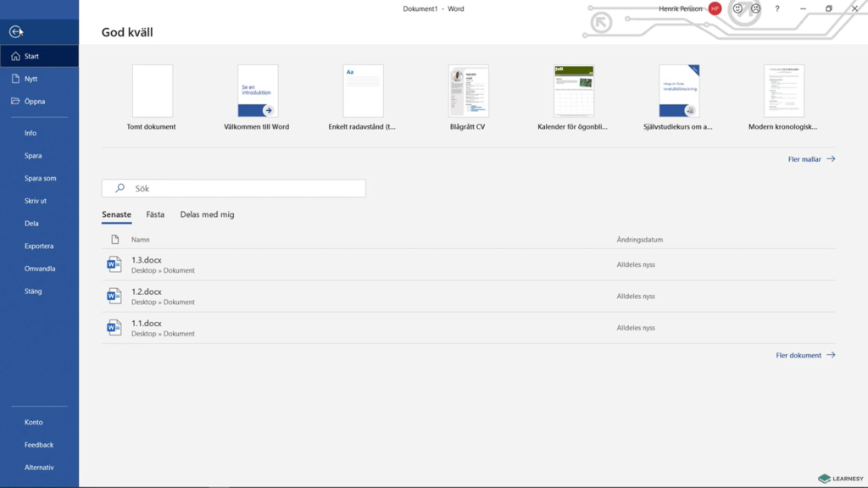Click the magnifier icon in search box
This screenshot has width=868, height=488.
click(120, 188)
